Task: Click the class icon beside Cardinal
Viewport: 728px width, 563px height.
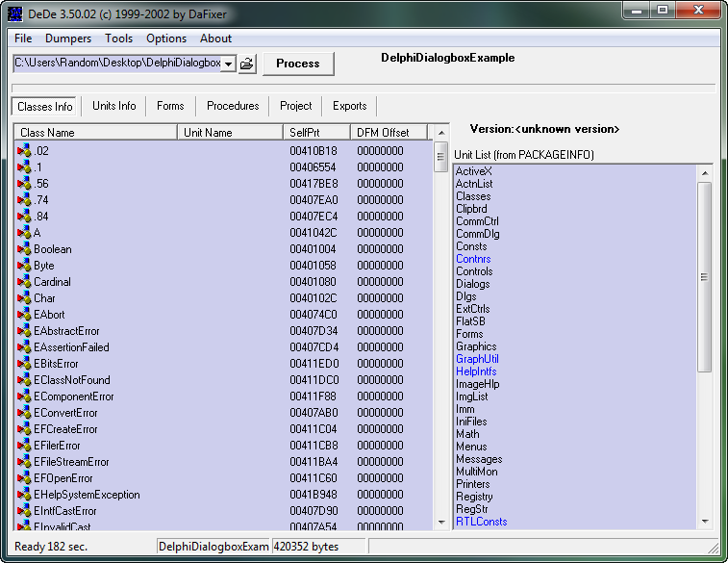Action: [24, 281]
